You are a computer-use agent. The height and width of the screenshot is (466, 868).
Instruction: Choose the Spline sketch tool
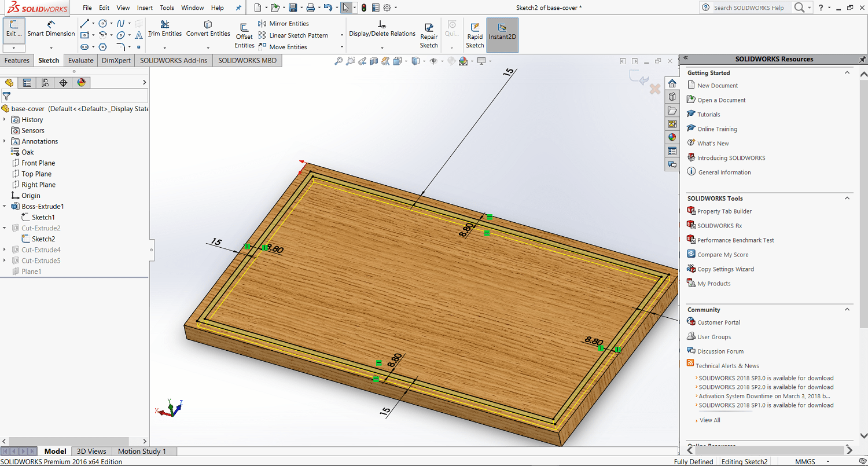(120, 24)
